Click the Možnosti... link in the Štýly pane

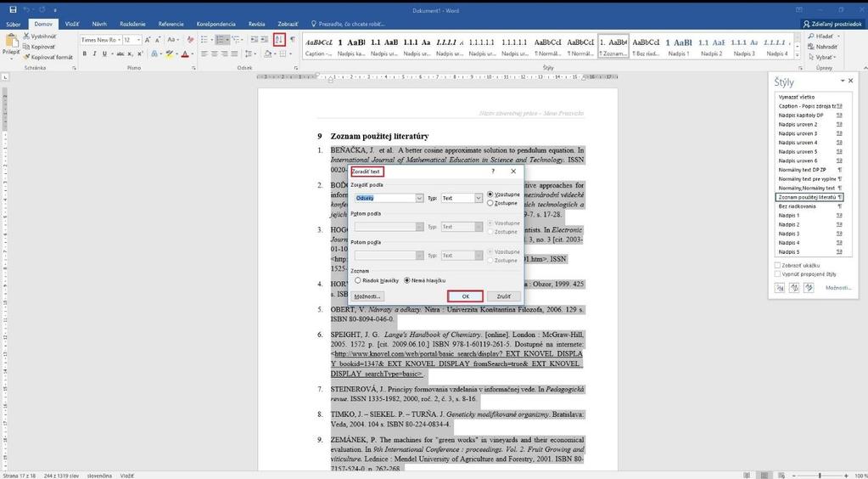(838, 288)
